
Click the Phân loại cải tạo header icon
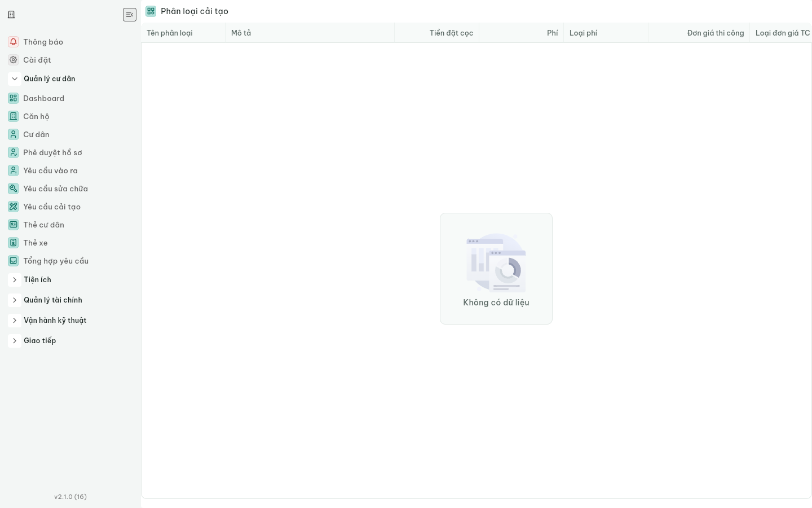coord(151,11)
